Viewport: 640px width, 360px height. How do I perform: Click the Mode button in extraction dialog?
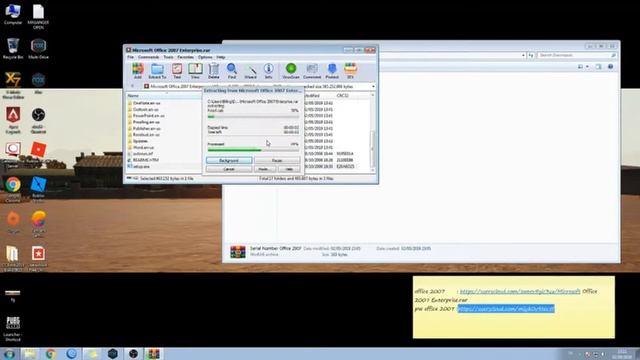pos(264,169)
